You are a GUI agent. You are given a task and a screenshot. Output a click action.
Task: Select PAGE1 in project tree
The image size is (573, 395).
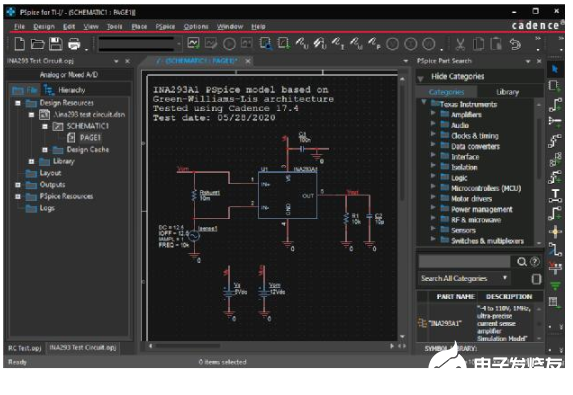90,138
